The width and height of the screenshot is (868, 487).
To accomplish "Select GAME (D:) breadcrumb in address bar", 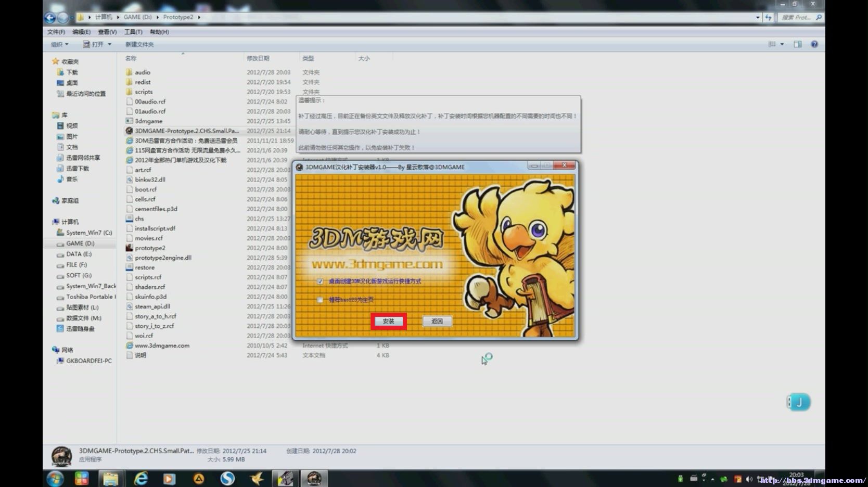I will (137, 17).
